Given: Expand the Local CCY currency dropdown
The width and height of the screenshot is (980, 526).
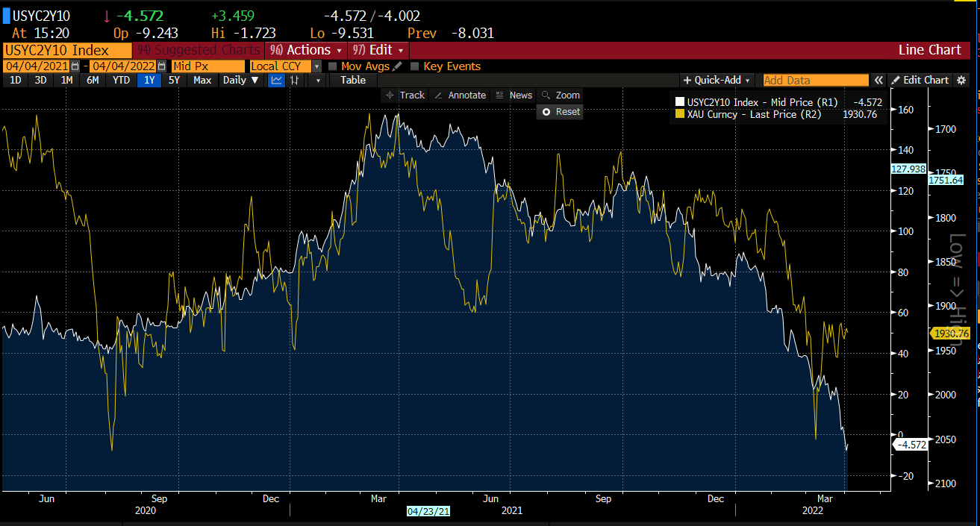Looking at the screenshot, I should click(x=316, y=66).
